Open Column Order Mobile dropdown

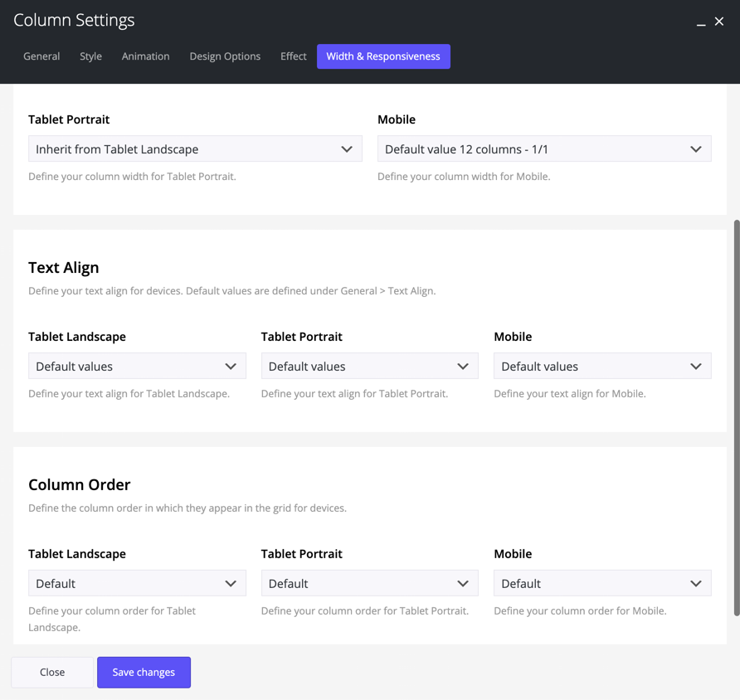click(x=602, y=584)
